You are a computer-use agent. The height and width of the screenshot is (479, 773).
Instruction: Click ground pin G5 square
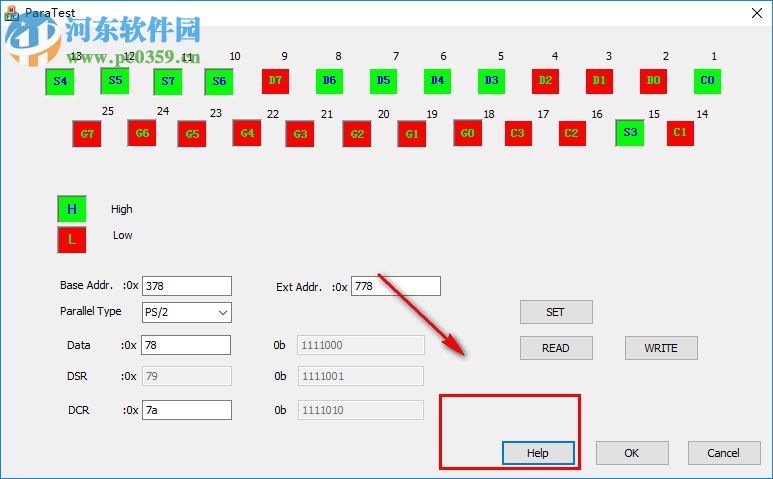[192, 134]
